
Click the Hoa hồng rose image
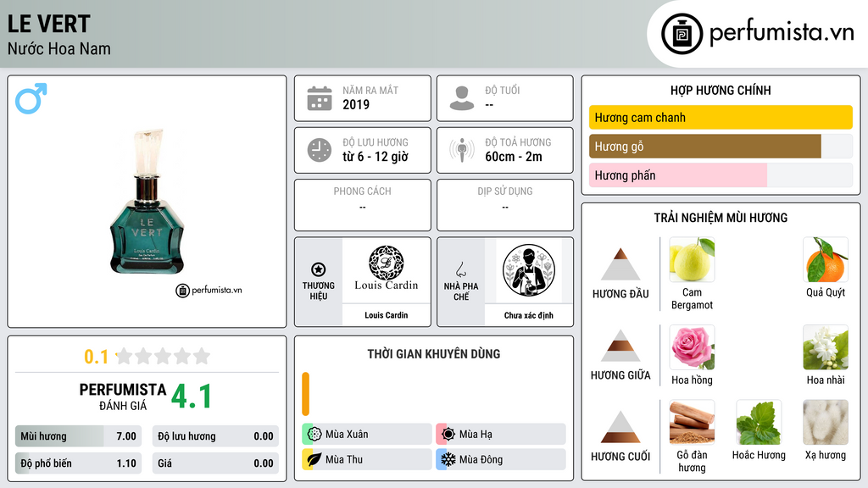click(x=692, y=347)
